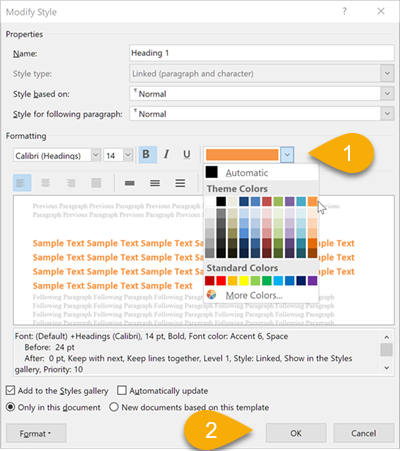This screenshot has width=400, height=451.
Task: Pick aqua accent theme color in top row
Action: click(301, 201)
